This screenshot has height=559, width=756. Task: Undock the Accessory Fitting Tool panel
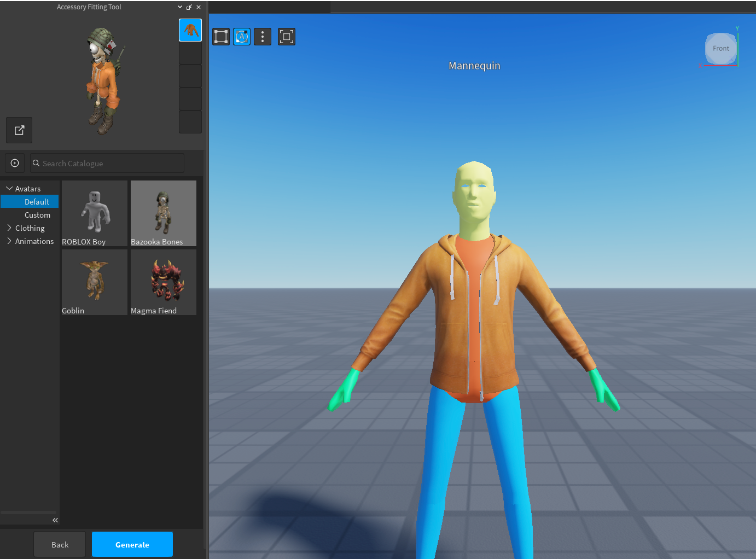[x=189, y=7]
